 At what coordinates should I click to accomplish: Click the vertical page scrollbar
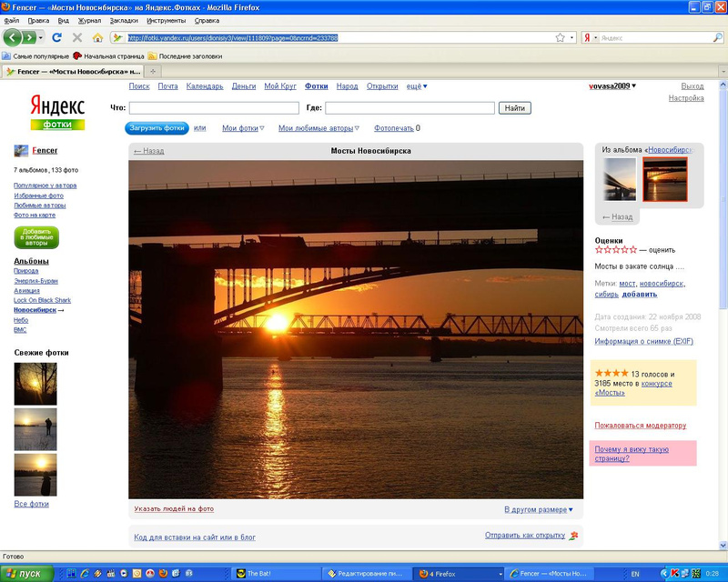pyautogui.click(x=723, y=315)
